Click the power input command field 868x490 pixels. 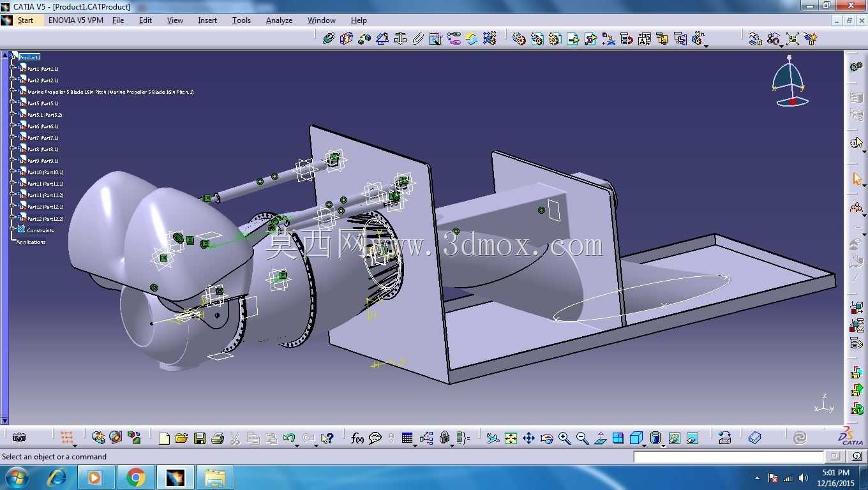point(728,457)
